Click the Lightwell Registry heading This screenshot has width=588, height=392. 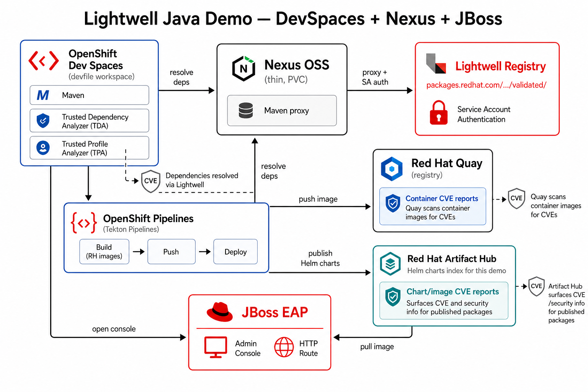(x=500, y=66)
